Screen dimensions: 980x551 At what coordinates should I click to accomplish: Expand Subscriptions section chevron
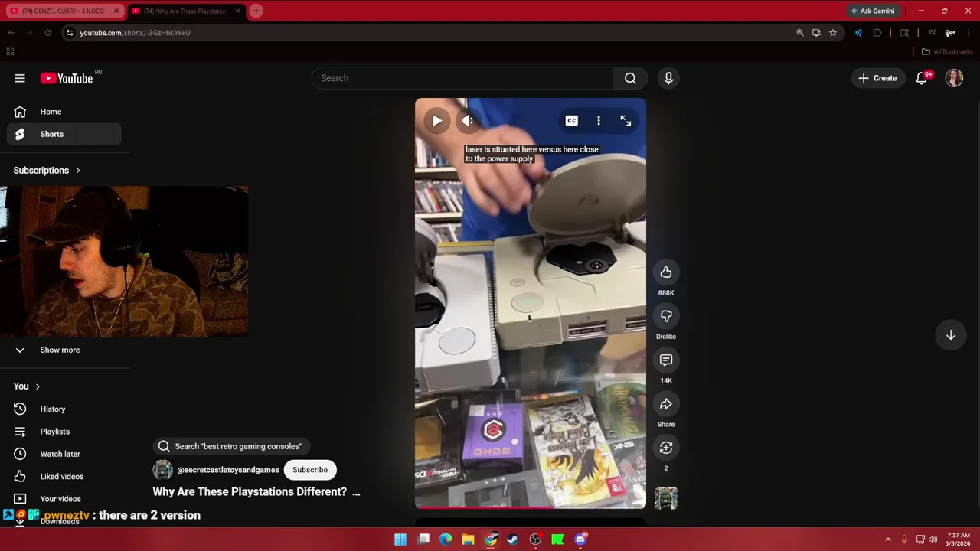tap(77, 171)
